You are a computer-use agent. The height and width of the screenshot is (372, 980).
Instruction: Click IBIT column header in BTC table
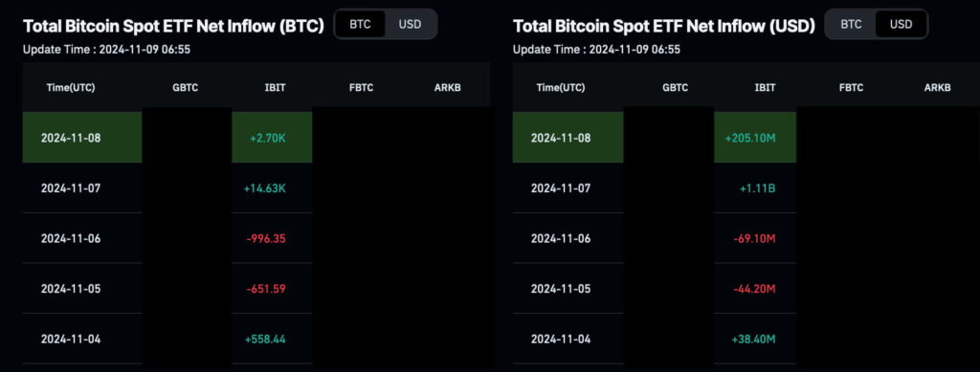(x=275, y=87)
